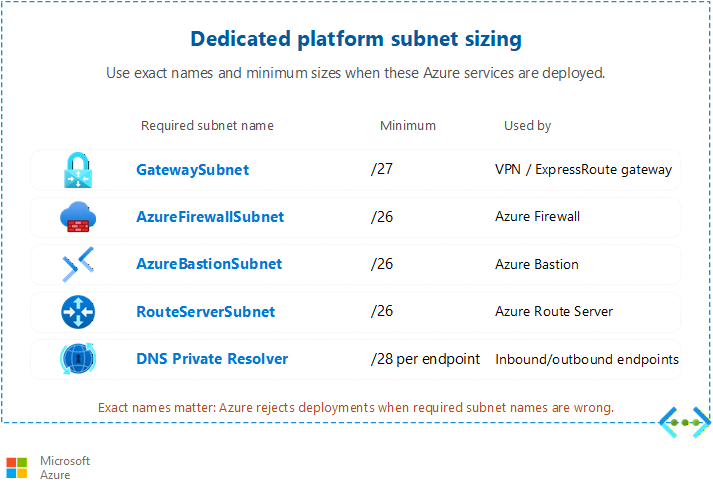This screenshot has width=713, height=489.
Task: Click the /27 minimum size value
Action: click(x=382, y=169)
